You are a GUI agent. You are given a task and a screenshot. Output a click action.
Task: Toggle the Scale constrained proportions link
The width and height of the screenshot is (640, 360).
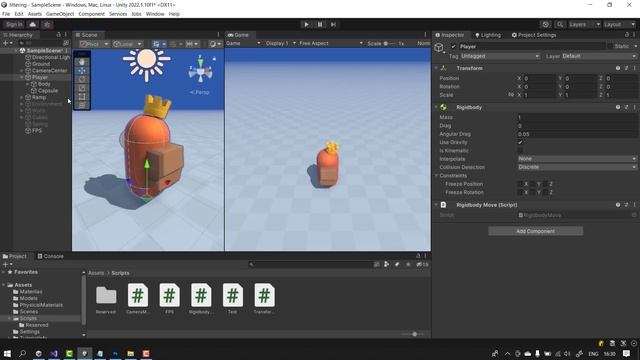[511, 95]
